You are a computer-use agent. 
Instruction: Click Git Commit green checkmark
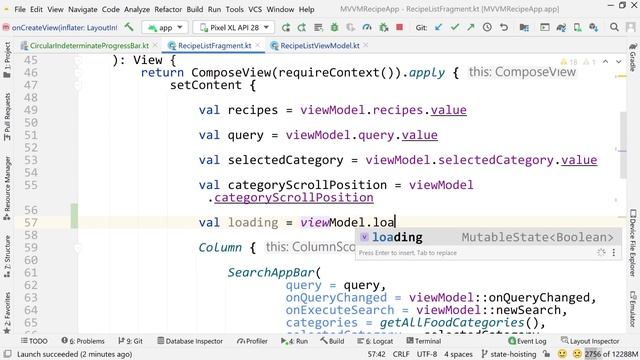tap(455, 27)
